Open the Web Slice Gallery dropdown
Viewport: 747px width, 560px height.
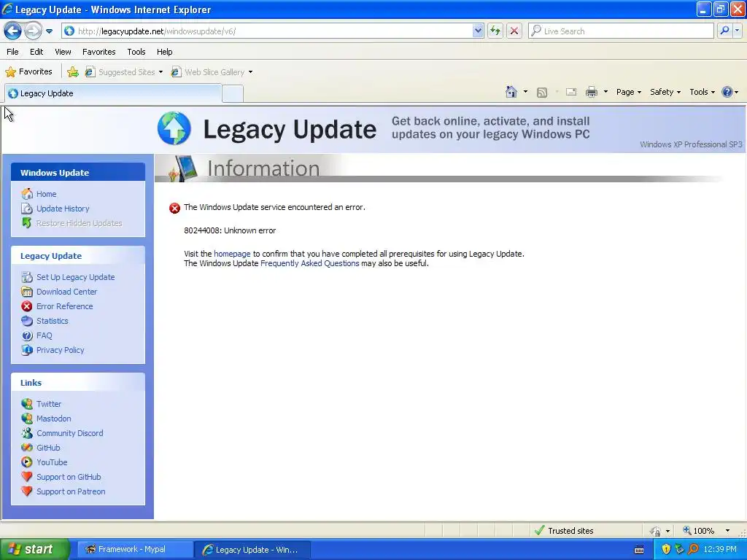(212, 72)
